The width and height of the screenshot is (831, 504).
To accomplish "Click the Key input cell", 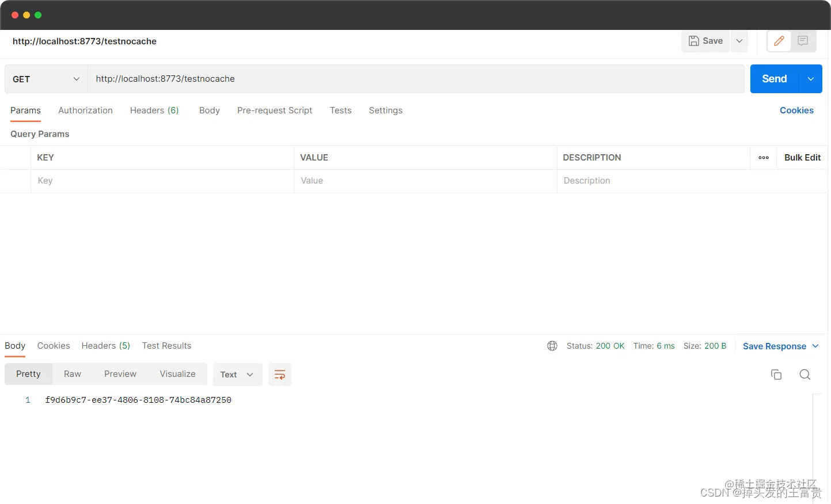I will click(162, 181).
